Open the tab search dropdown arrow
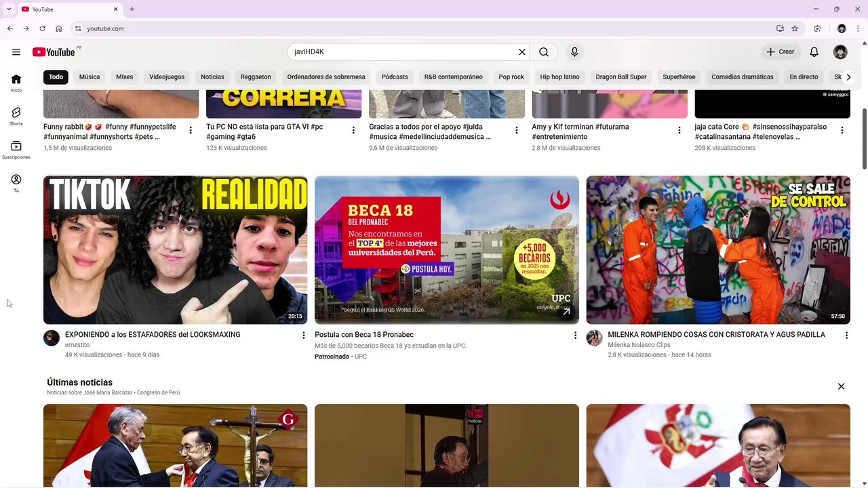The height and width of the screenshot is (488, 868). (x=9, y=9)
